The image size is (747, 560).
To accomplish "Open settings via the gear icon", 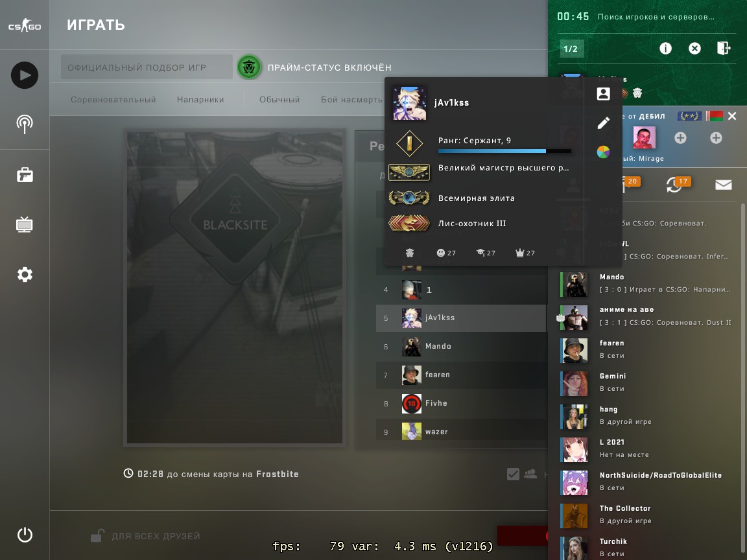I will [x=25, y=274].
